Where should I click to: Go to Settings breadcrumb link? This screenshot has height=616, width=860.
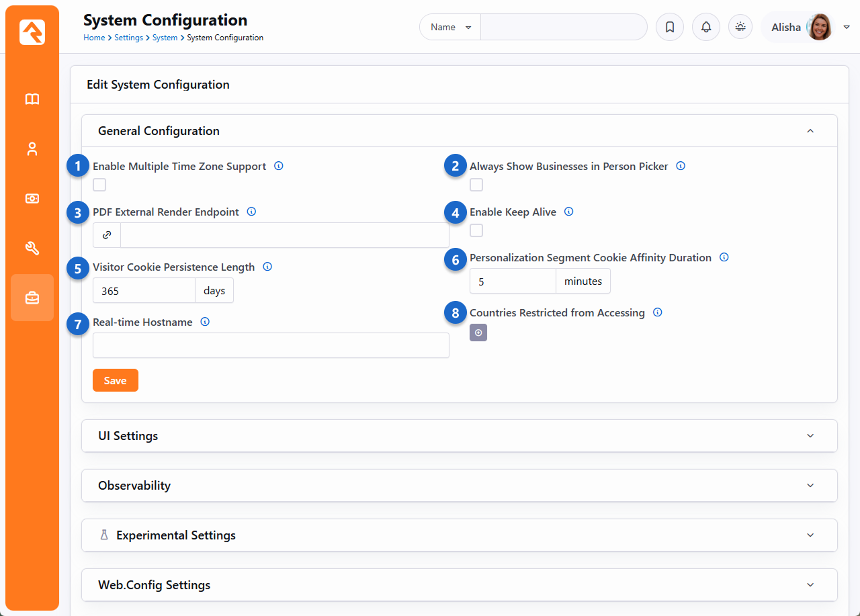(128, 38)
